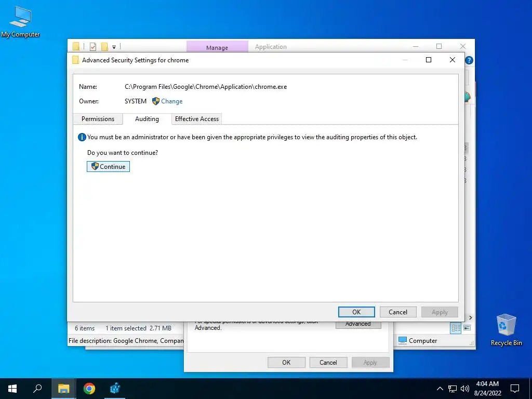Click the blue app icon beside Chrome on the taskbar
The width and height of the screenshot is (532, 399).
tap(115, 389)
